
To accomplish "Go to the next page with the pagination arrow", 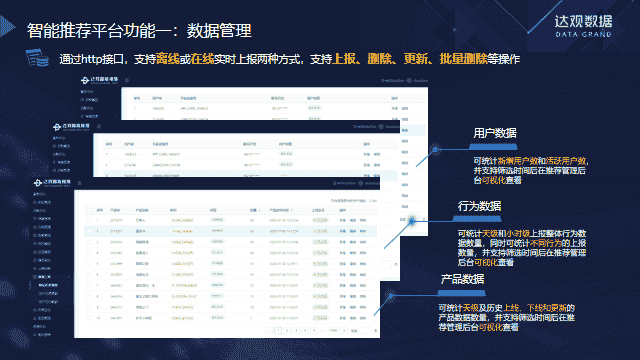I will click(344, 331).
